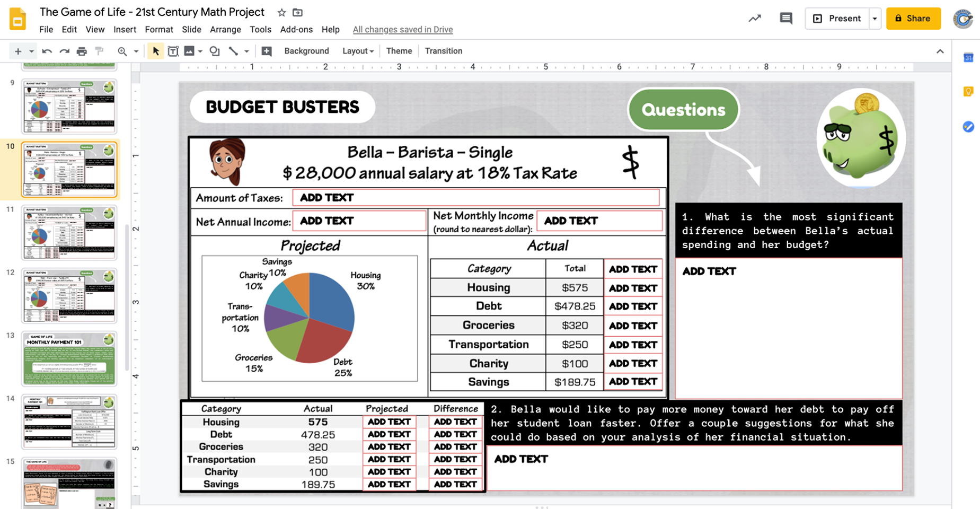
Task: Click question 2 answer ADD TEXT box
Action: (694, 468)
